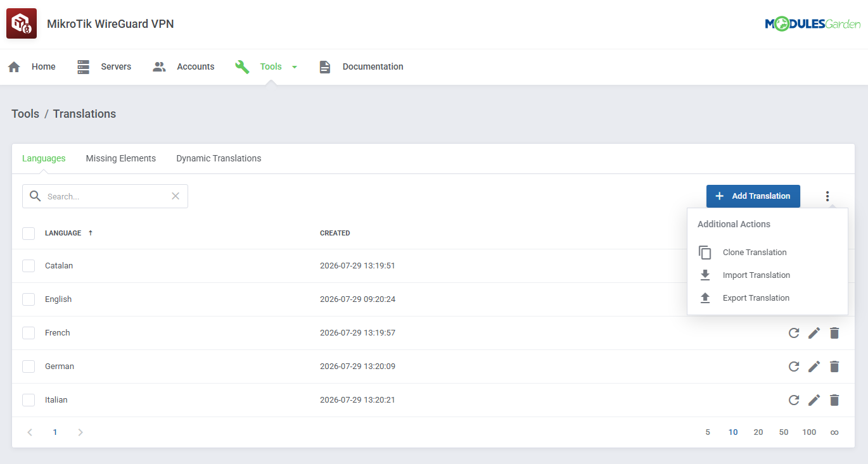This screenshot has height=464, width=868.
Task: Click the Home house icon
Action: click(x=14, y=67)
